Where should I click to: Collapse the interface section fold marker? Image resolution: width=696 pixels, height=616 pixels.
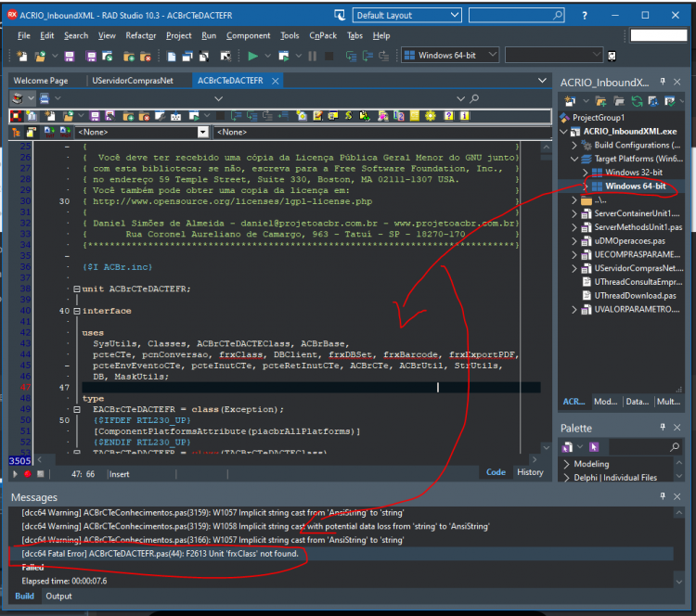[77, 311]
